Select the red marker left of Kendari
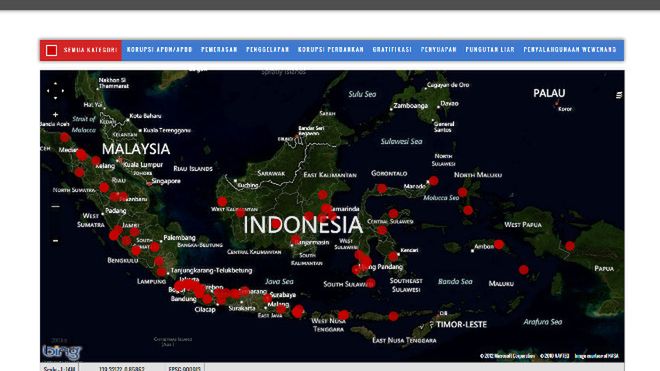Image resolution: width=660 pixels, height=371 pixels. (393, 256)
